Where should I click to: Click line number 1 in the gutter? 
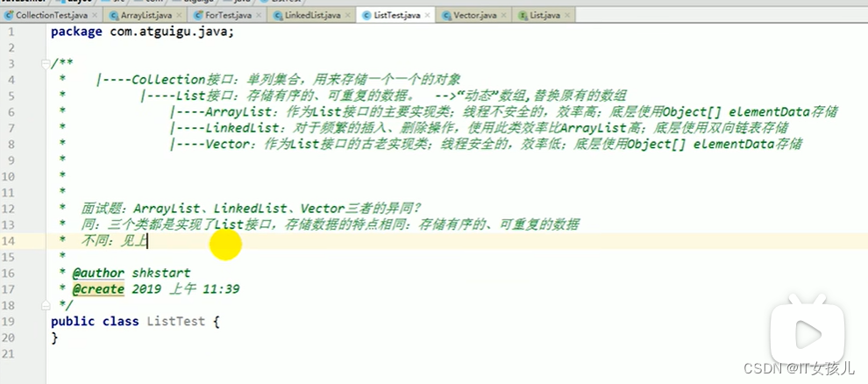(11, 32)
